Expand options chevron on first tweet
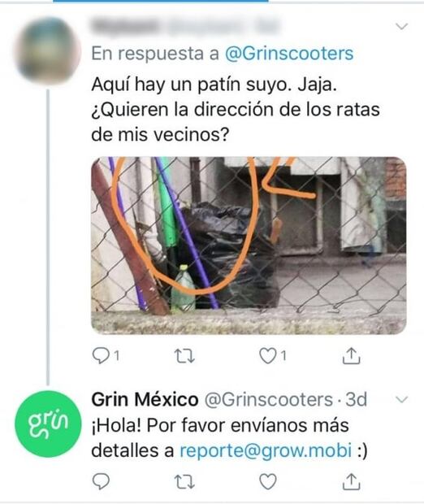This screenshot has width=424, height=504. coord(402,26)
